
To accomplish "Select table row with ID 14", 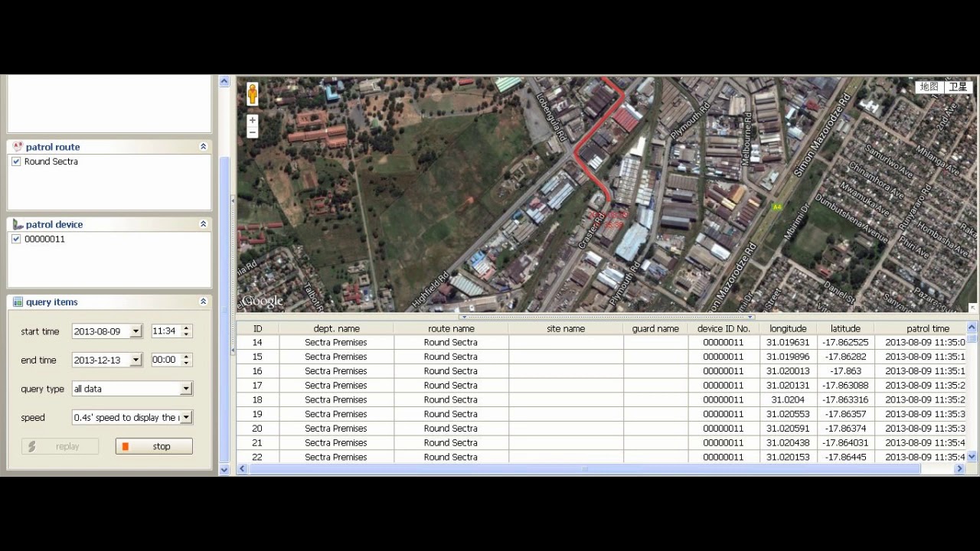I will 601,342.
